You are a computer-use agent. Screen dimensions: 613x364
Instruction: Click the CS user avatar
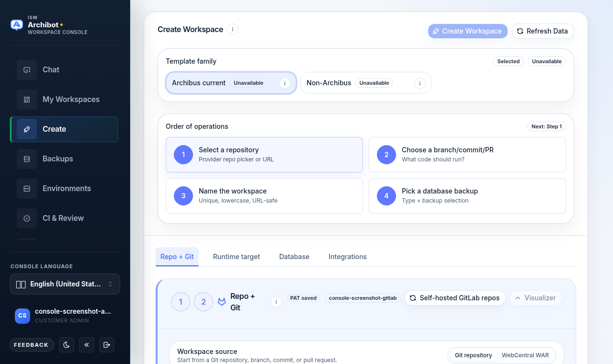(x=23, y=316)
